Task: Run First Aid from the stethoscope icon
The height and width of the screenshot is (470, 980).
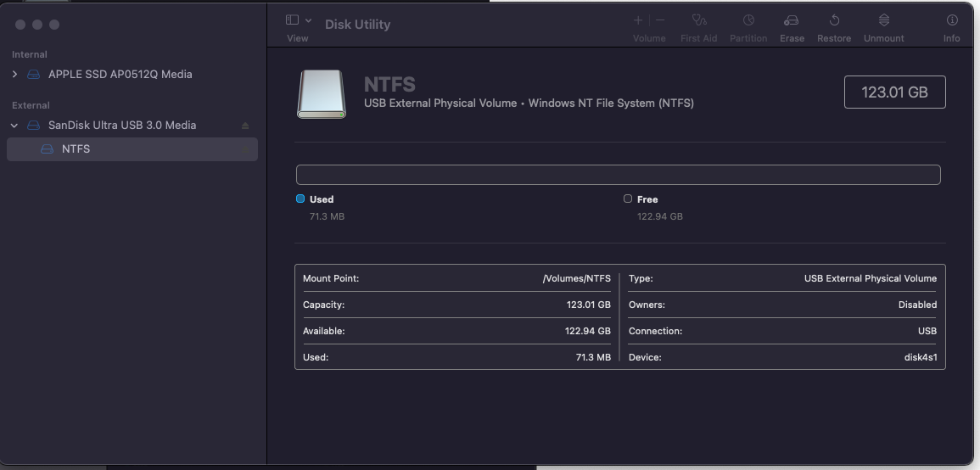Action: tap(699, 20)
